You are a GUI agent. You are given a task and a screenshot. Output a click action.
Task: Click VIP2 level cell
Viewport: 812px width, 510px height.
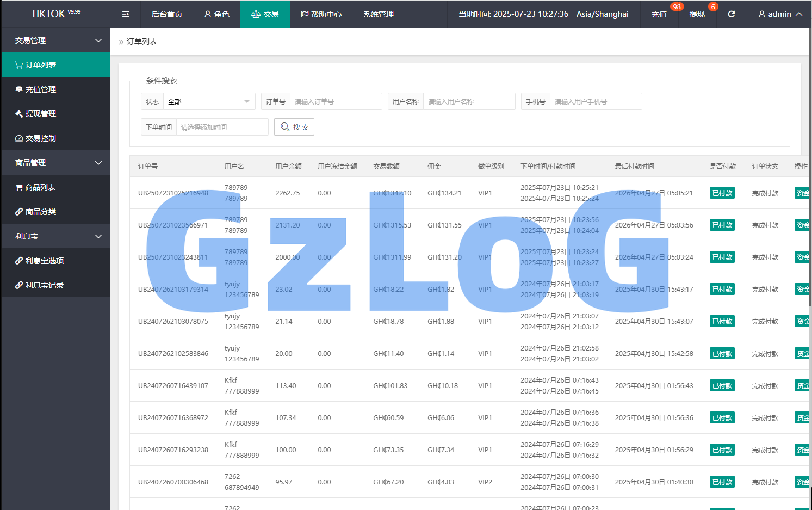click(485, 482)
